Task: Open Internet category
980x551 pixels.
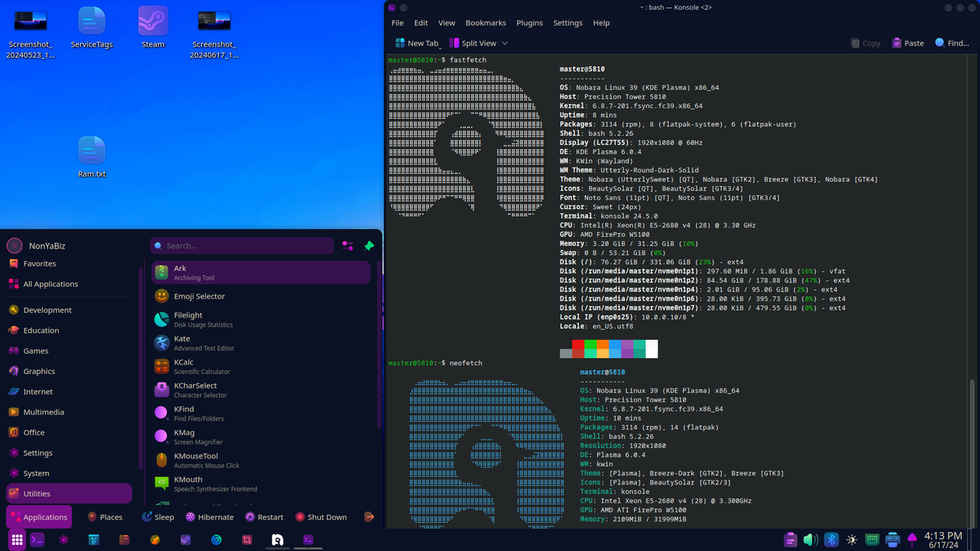Action: (x=69, y=392)
